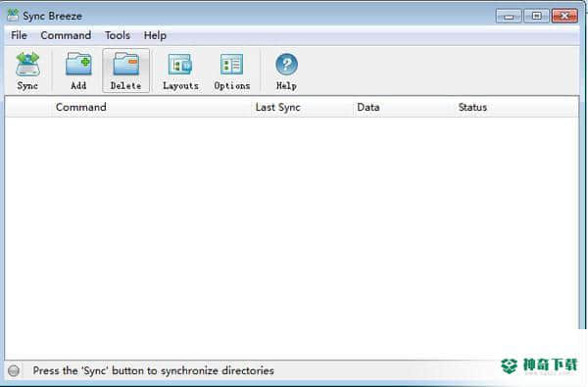Maximize the Sync Breeze window

[537, 16]
